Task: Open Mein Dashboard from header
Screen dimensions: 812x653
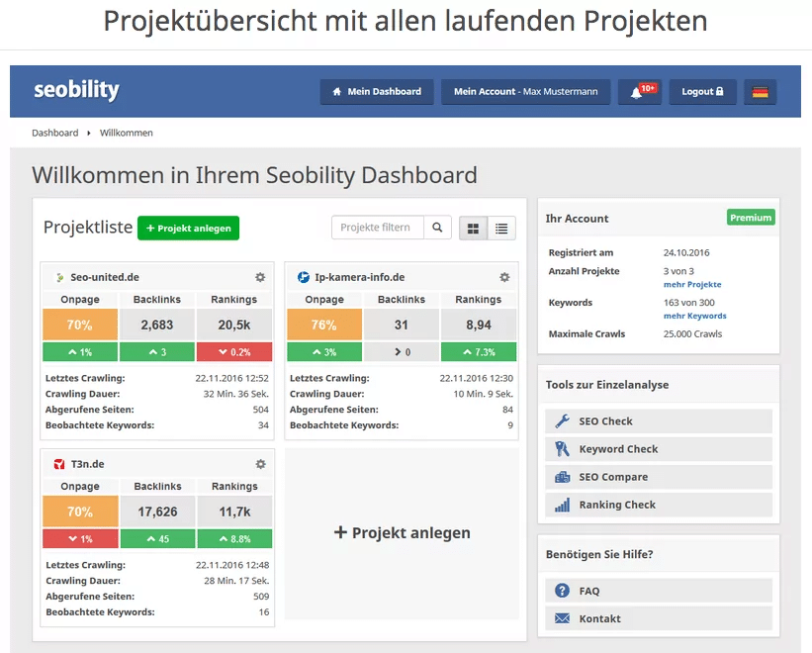Action: pos(377,92)
